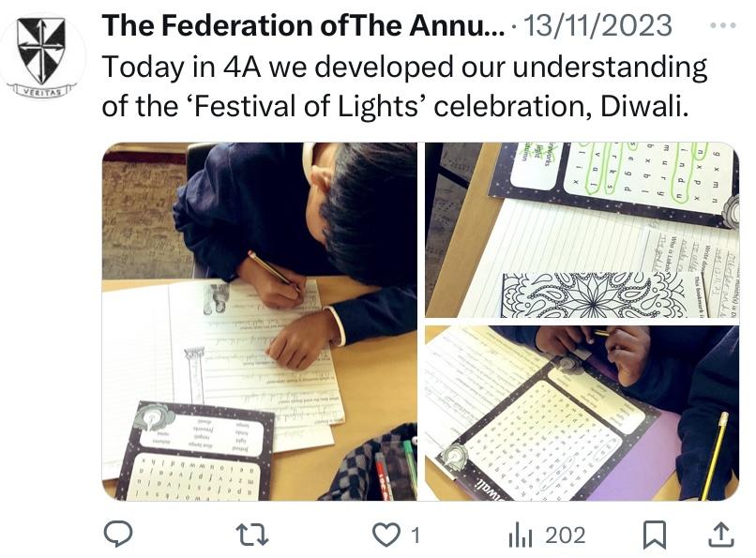The height and width of the screenshot is (558, 756).
Task: Click the 202 views count
Action: click(x=565, y=535)
